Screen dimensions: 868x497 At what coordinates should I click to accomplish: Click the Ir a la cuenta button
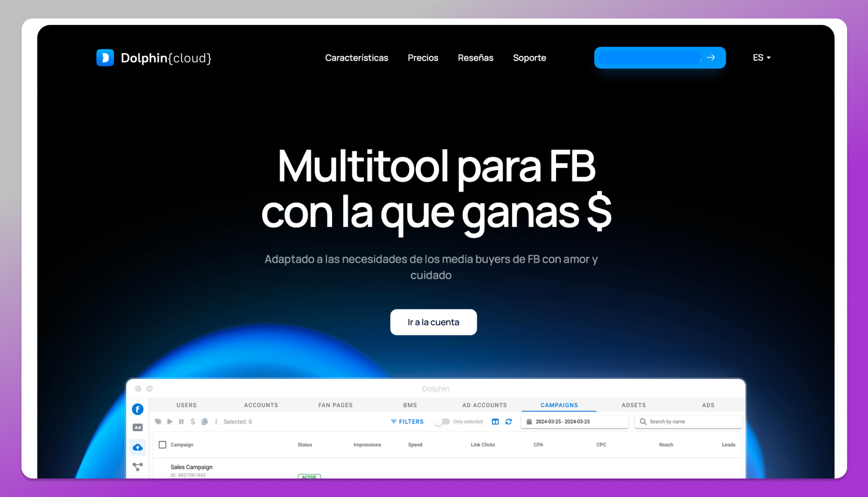coord(433,322)
